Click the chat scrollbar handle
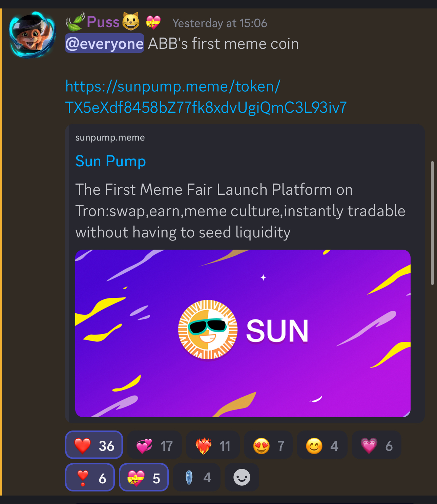Screen dimensions: 437x504 coord(432,223)
